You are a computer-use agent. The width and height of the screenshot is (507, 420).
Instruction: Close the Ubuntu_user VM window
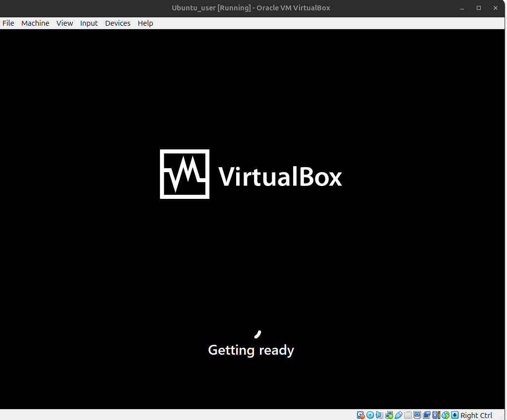[495, 8]
